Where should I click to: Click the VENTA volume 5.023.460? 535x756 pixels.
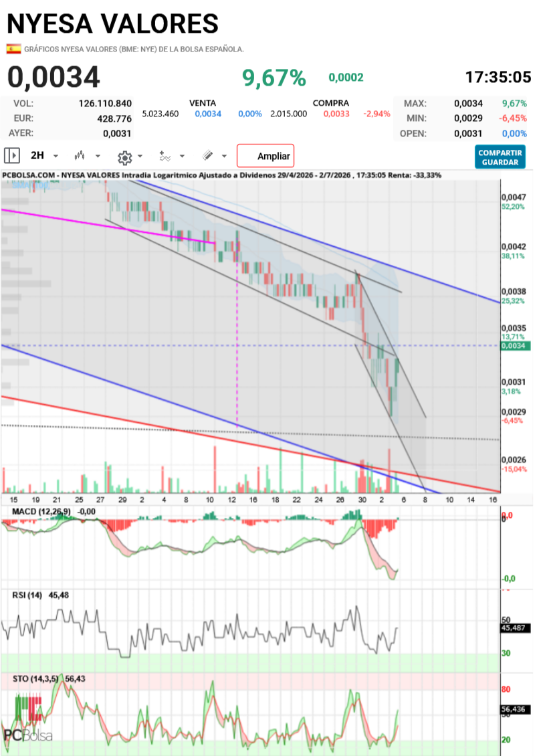click(x=160, y=114)
